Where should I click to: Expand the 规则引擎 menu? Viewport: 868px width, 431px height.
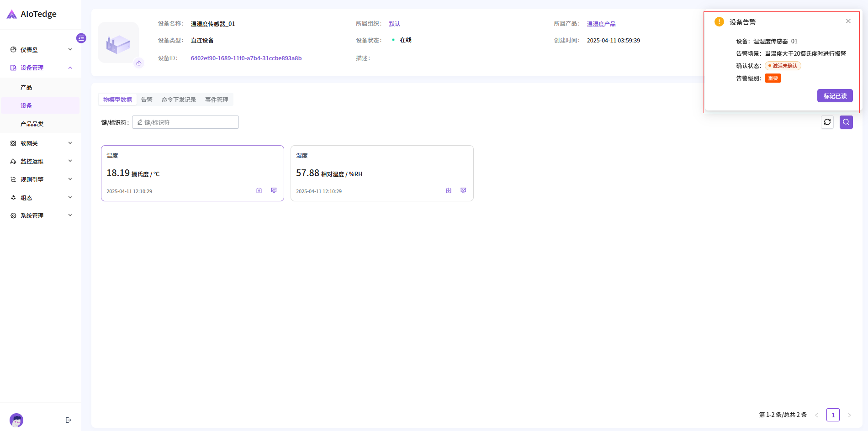[x=41, y=179]
